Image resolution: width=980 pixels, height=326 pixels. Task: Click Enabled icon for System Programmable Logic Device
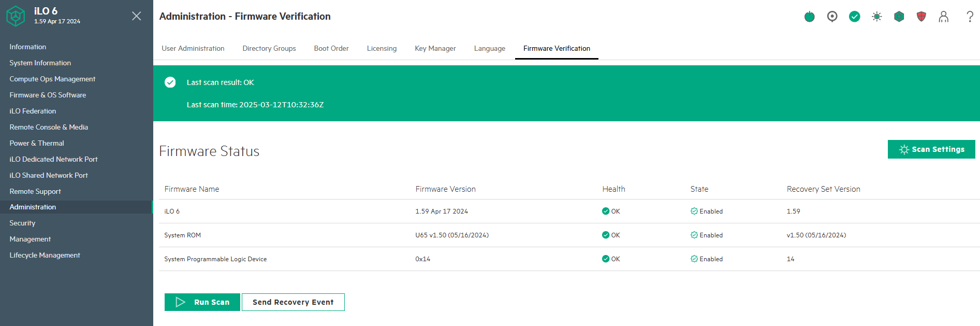coord(694,259)
